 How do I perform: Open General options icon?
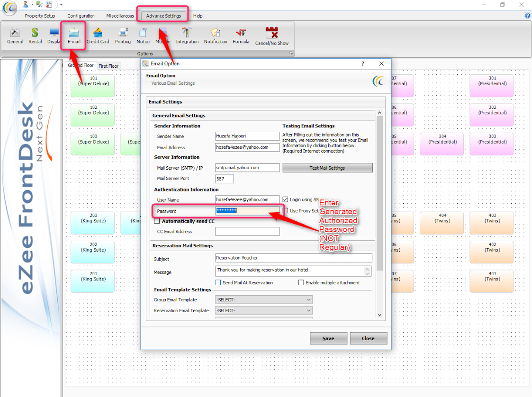click(x=15, y=36)
